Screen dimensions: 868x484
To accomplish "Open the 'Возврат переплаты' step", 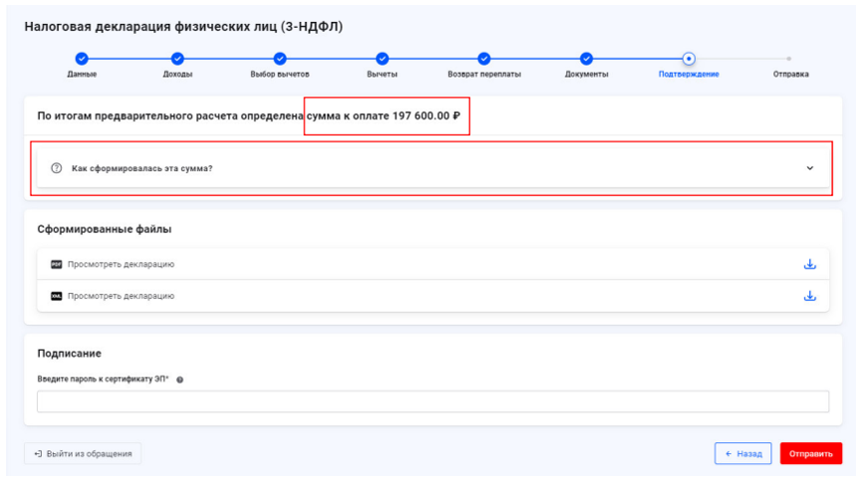I will [483, 59].
